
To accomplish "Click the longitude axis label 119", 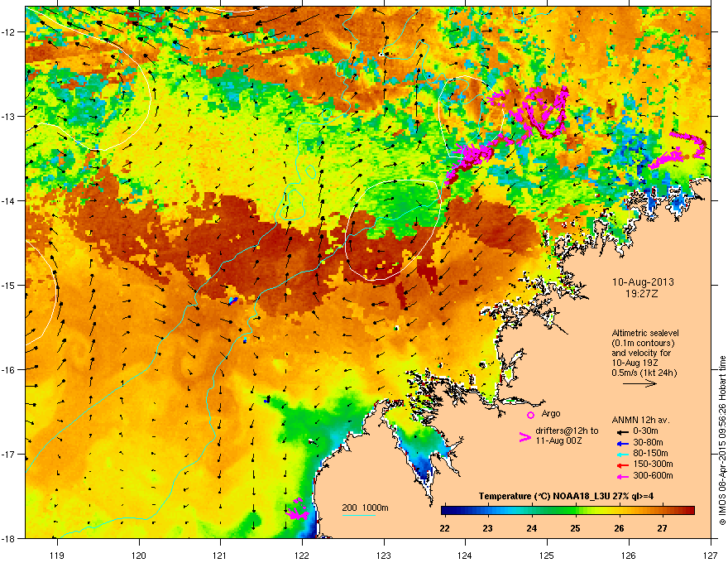I will 57,555.
